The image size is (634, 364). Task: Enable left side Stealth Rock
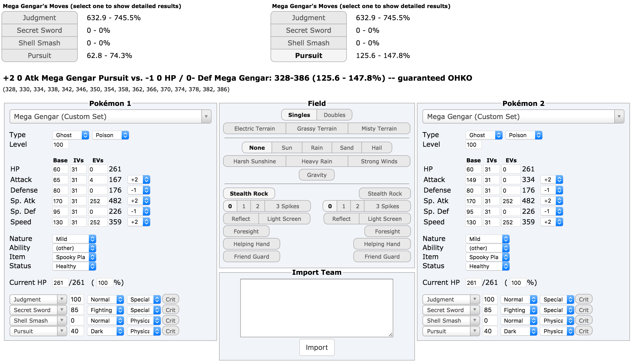click(x=249, y=194)
